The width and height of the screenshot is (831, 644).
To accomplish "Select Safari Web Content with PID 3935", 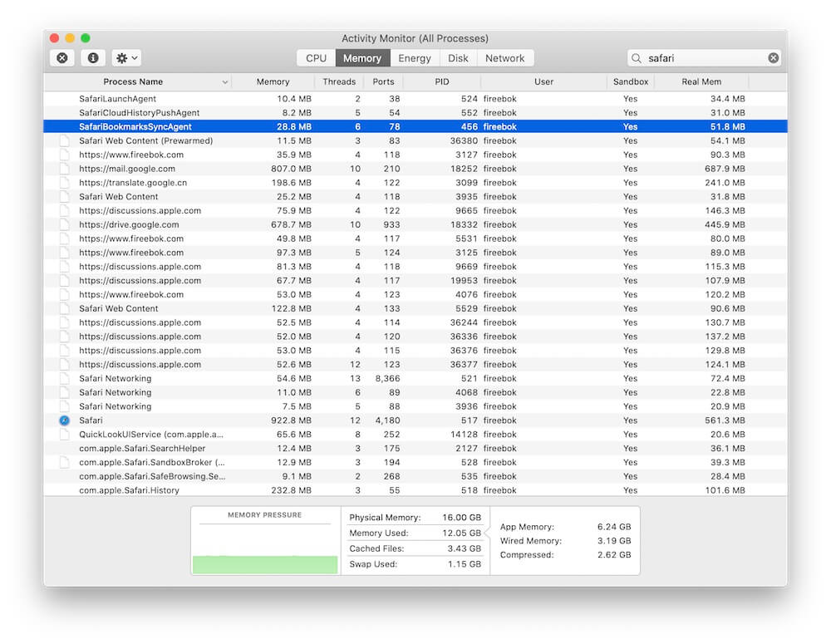I will (x=415, y=197).
